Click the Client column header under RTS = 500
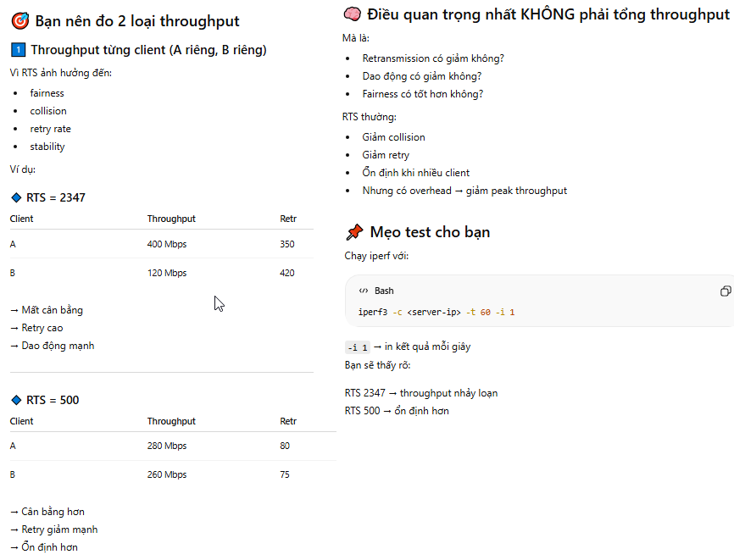734x560 pixels. coord(21,421)
